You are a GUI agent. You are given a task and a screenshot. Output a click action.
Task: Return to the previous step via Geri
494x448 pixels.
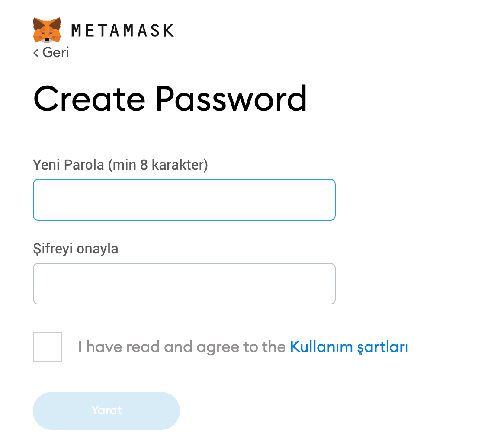pyautogui.click(x=51, y=52)
